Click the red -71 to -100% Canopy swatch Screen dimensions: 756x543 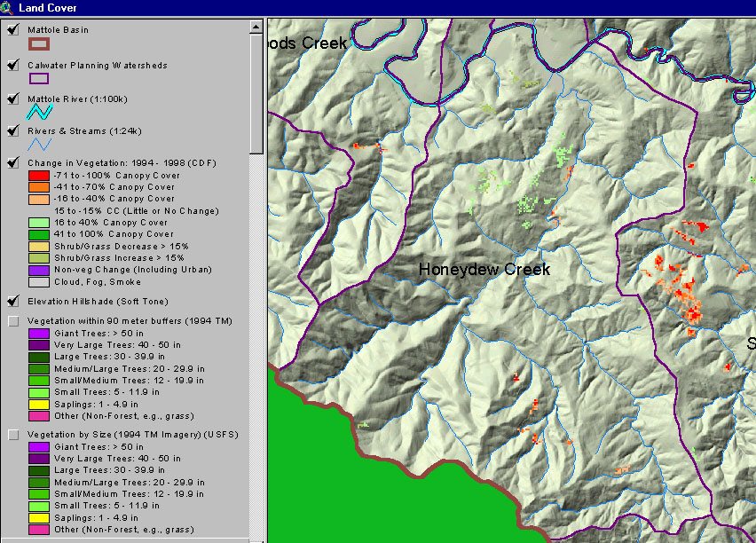(x=38, y=176)
